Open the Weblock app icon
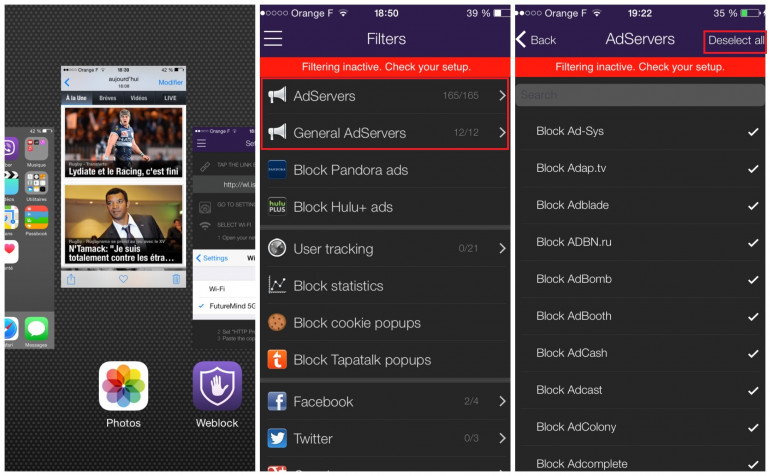770x476 pixels. pyautogui.click(x=217, y=386)
